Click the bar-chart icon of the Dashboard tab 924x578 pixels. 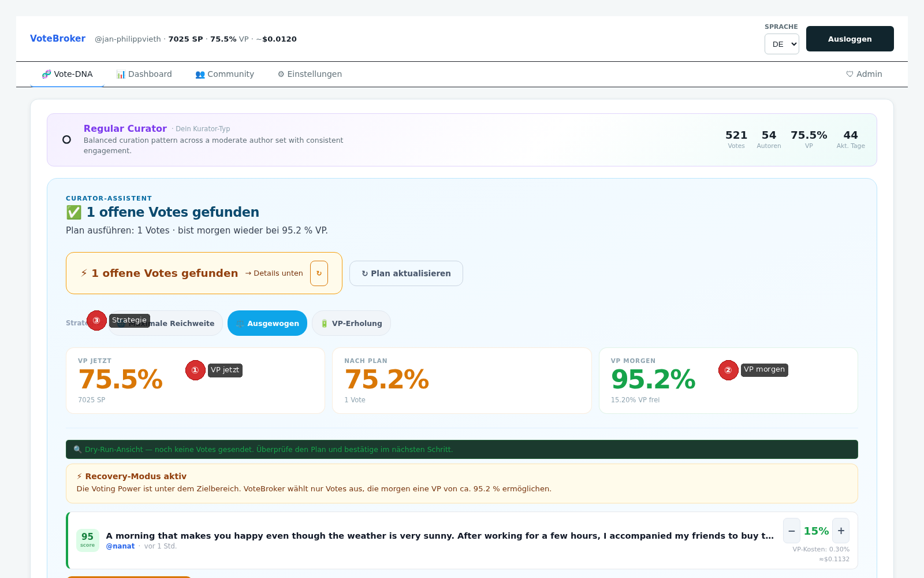click(121, 75)
